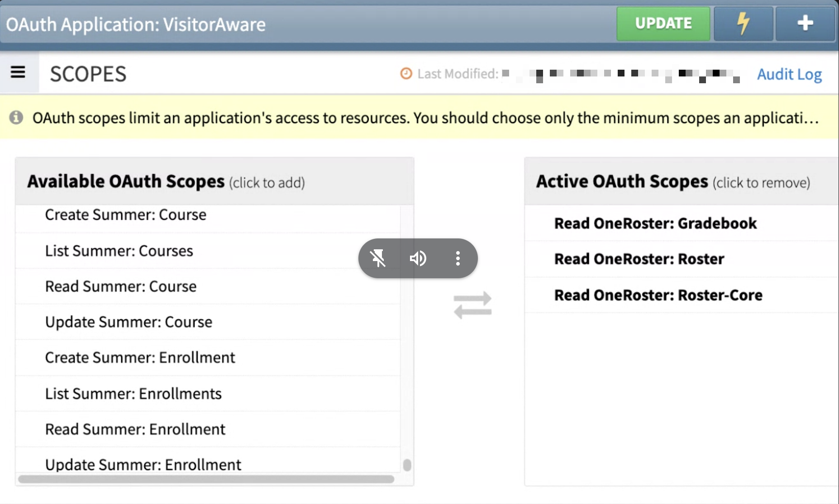Open overlay three-dot more options
The width and height of the screenshot is (839, 504).
coord(458,258)
